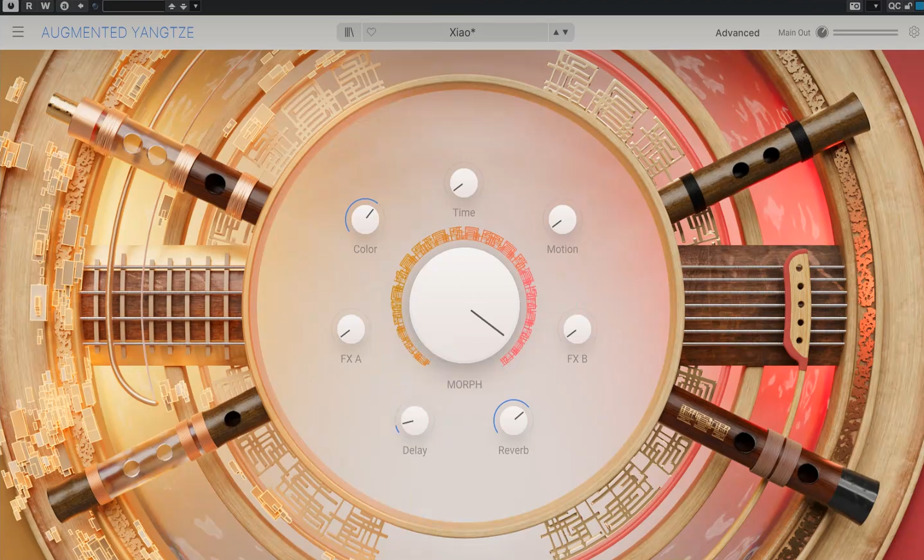
Task: Click the host left-arrow compare icon
Action: (x=81, y=6)
